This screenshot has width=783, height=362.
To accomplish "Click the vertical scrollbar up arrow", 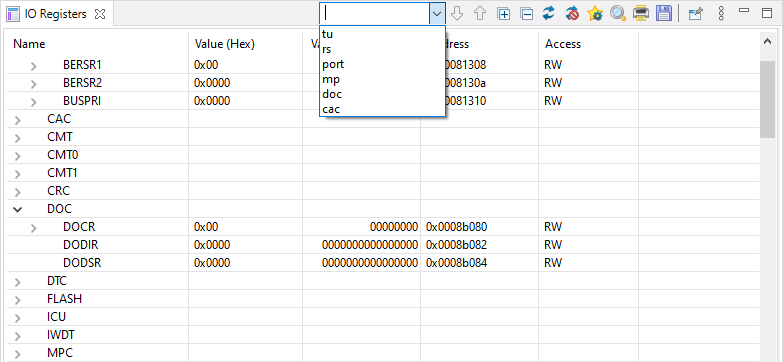I will (768, 42).
